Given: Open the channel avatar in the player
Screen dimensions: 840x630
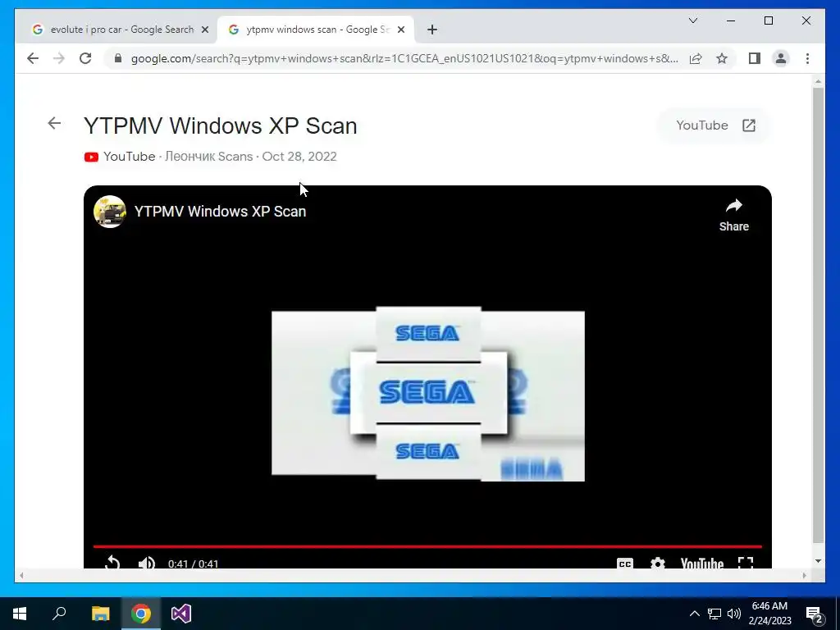Looking at the screenshot, I should click(110, 212).
